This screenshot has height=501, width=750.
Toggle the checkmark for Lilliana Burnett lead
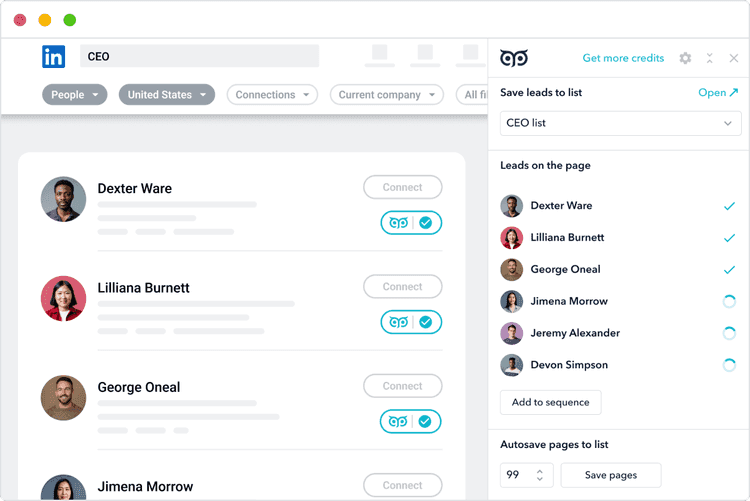point(729,238)
